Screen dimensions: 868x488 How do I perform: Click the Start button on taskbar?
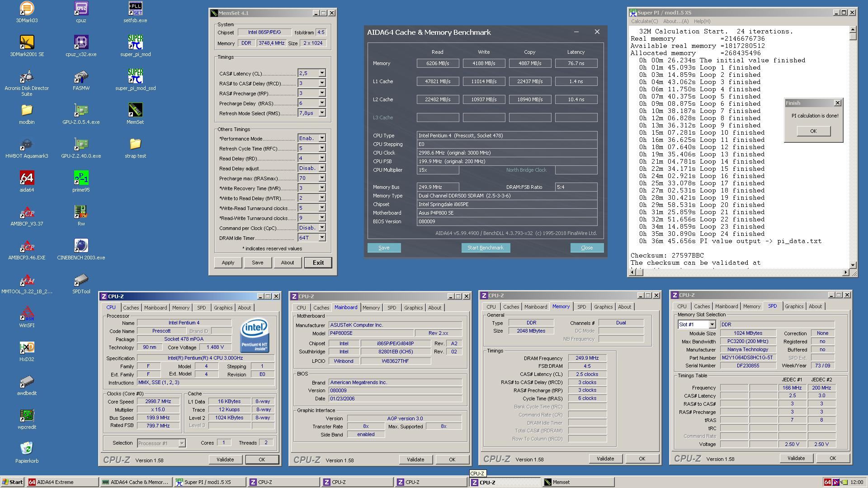(x=13, y=482)
